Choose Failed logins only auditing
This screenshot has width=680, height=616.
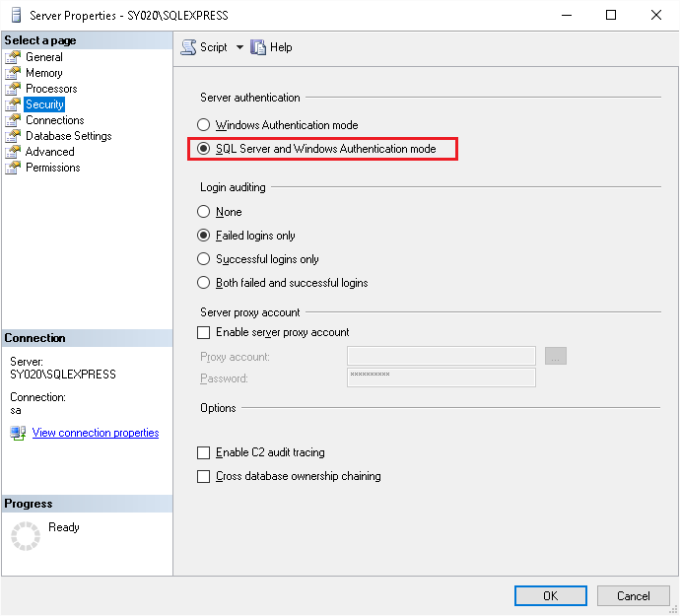(203, 236)
